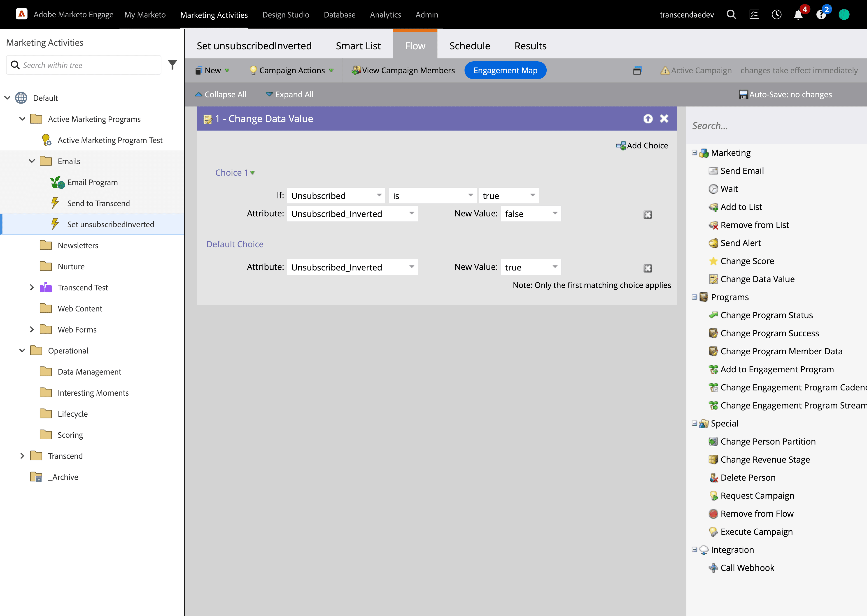Collapse the Special flow actions group
Image resolution: width=867 pixels, height=616 pixels.
pyautogui.click(x=694, y=423)
